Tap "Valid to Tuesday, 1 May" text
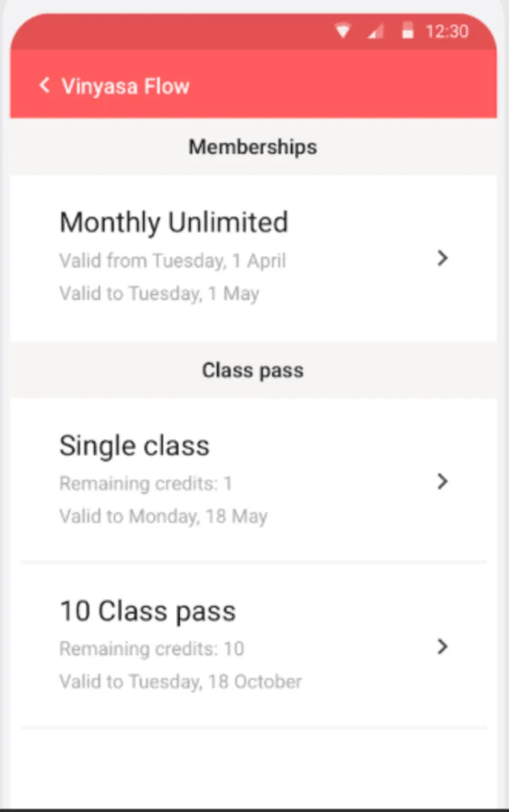The image size is (509, 812). click(159, 294)
